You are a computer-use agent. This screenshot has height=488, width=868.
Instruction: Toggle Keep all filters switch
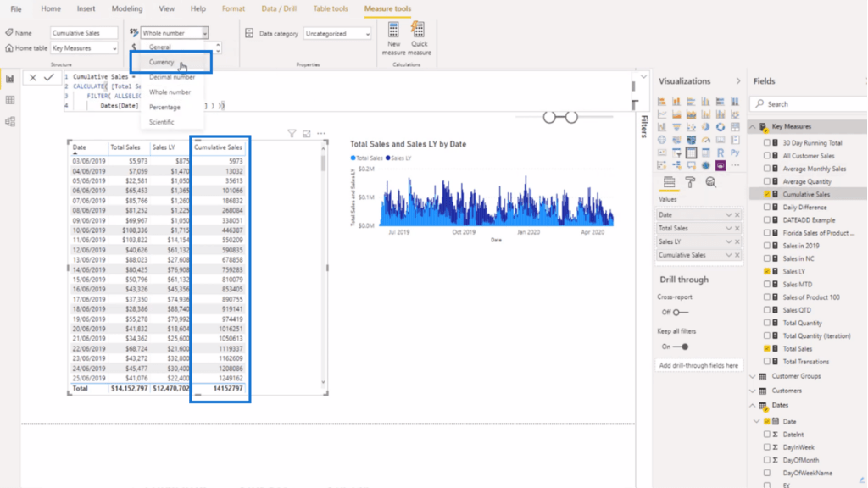pyautogui.click(x=681, y=347)
